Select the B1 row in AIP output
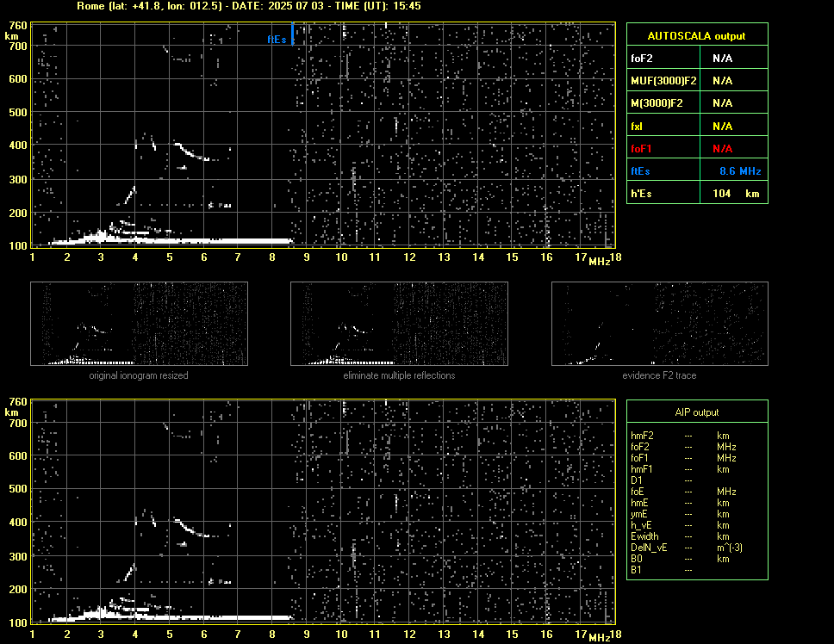Screen dimensions: 834x644 [x=663, y=570]
